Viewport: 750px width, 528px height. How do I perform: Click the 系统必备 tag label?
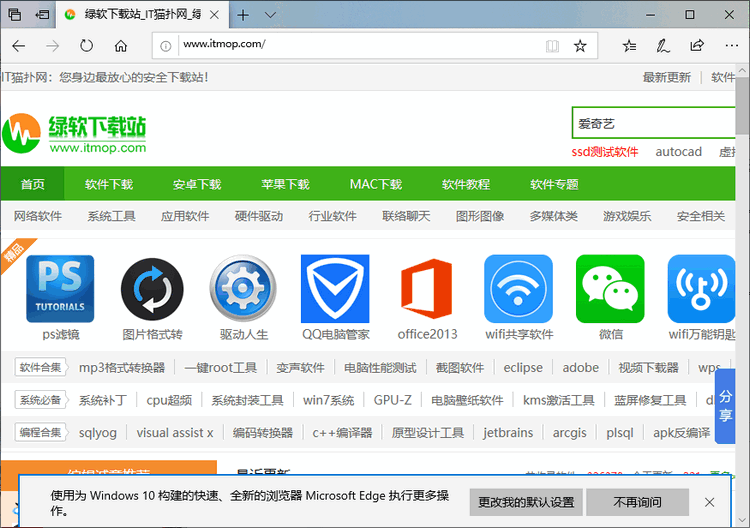(x=40, y=400)
